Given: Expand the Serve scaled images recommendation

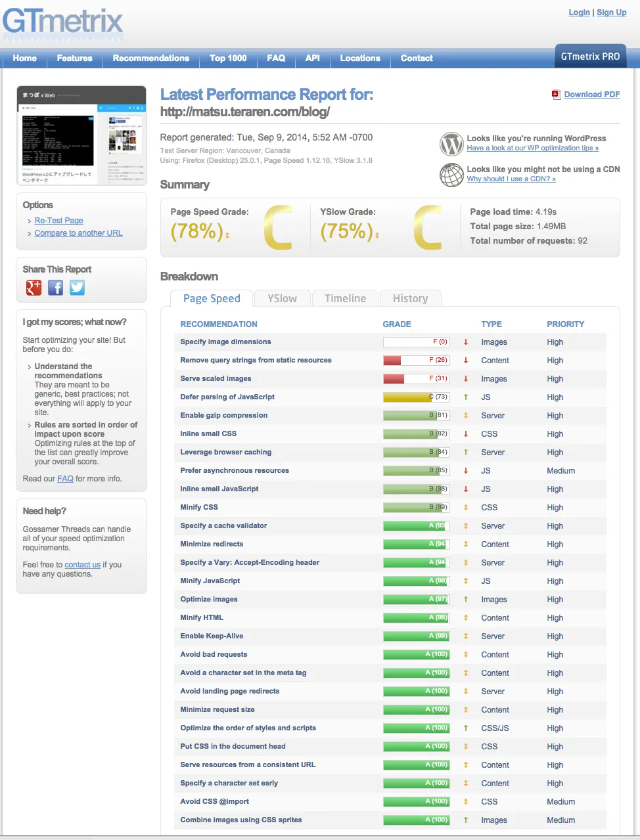Looking at the screenshot, I should (x=216, y=378).
